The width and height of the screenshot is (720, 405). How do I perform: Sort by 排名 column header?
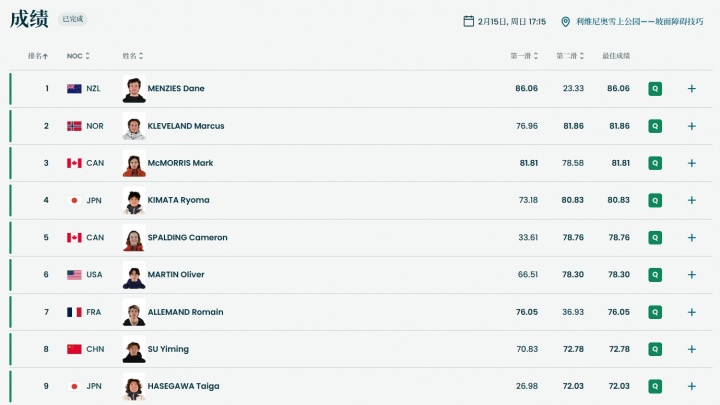point(37,56)
